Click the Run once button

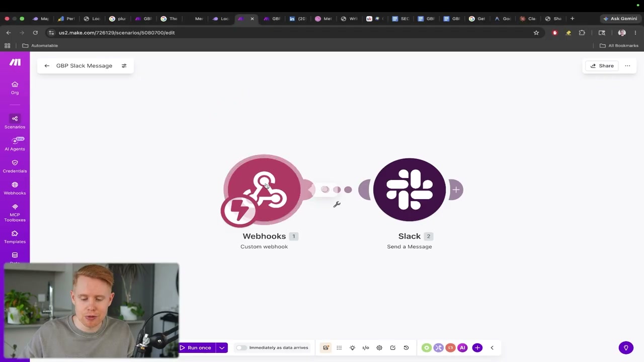[195, 347]
